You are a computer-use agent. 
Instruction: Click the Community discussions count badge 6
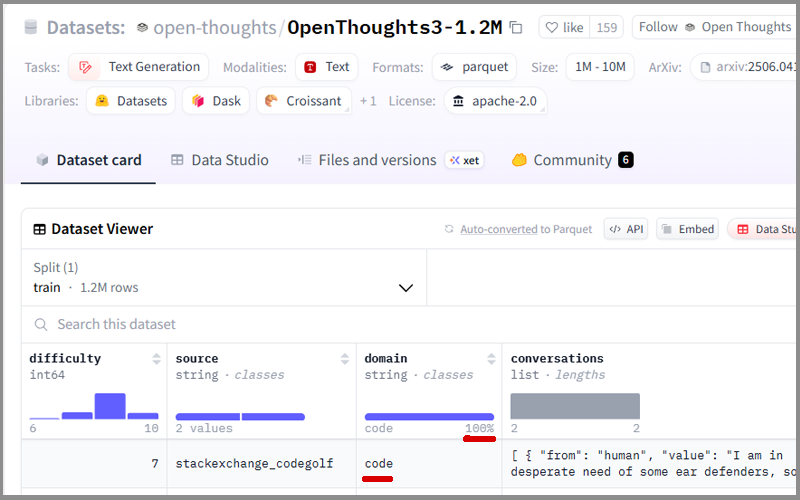[x=626, y=160]
